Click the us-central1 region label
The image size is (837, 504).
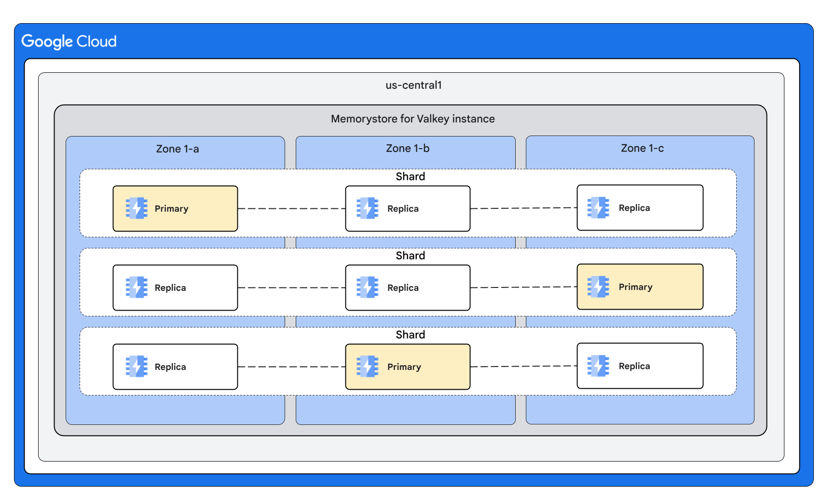click(413, 85)
